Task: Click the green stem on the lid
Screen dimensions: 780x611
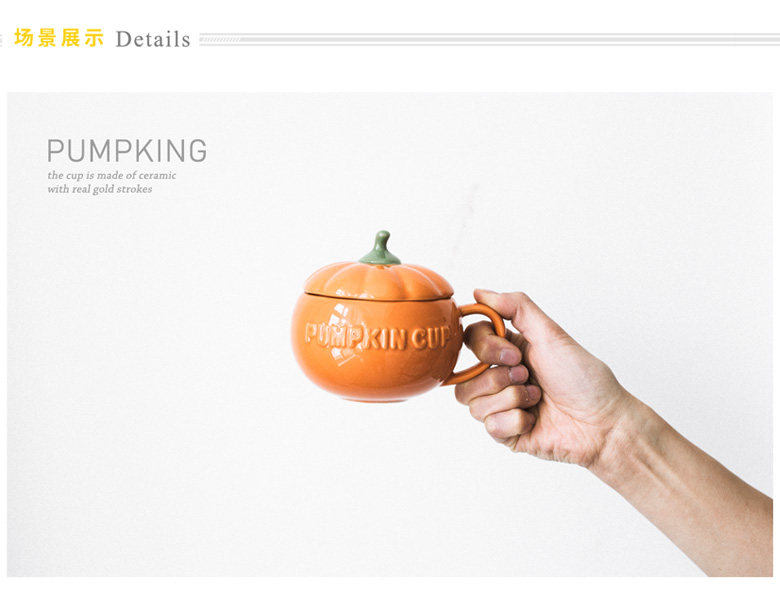Action: click(x=380, y=247)
